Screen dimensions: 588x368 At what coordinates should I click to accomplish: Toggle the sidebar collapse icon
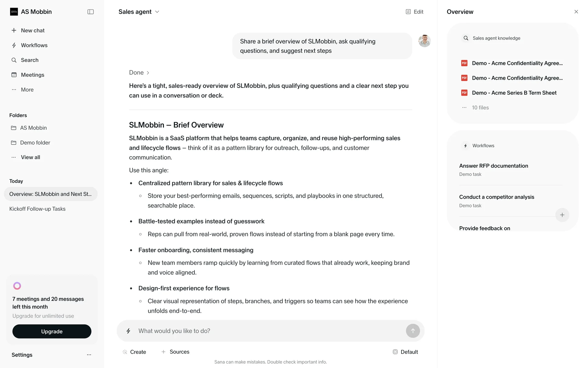click(x=90, y=12)
